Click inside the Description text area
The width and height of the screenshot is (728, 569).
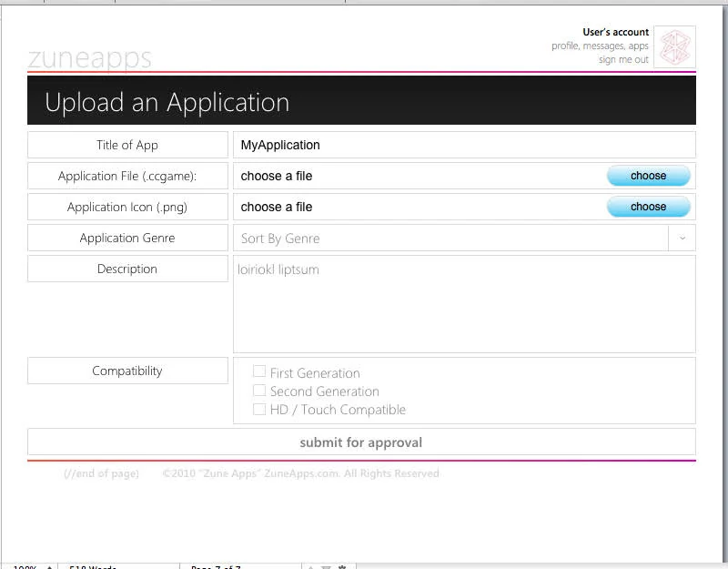coord(464,304)
